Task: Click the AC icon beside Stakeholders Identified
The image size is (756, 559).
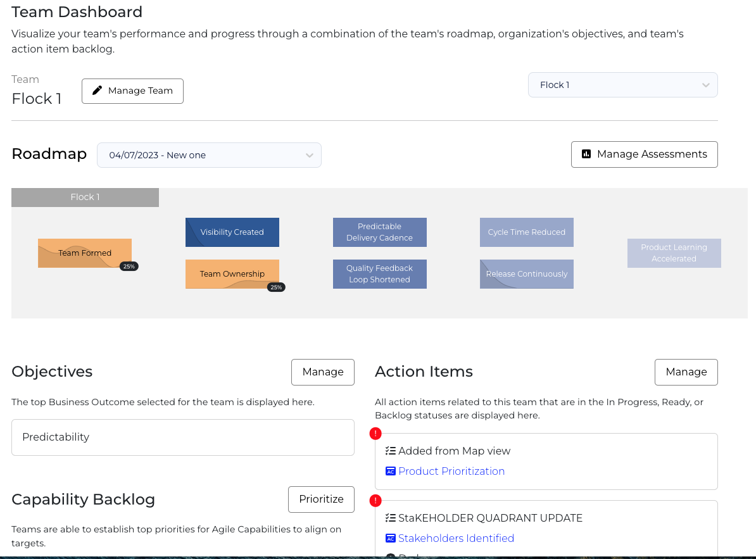Action: 391,538
